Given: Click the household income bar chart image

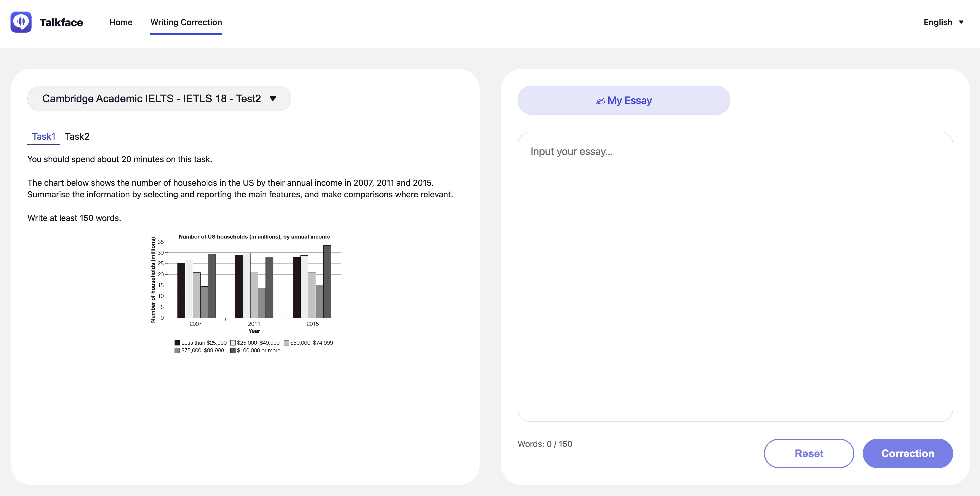Looking at the screenshot, I should click(x=245, y=294).
